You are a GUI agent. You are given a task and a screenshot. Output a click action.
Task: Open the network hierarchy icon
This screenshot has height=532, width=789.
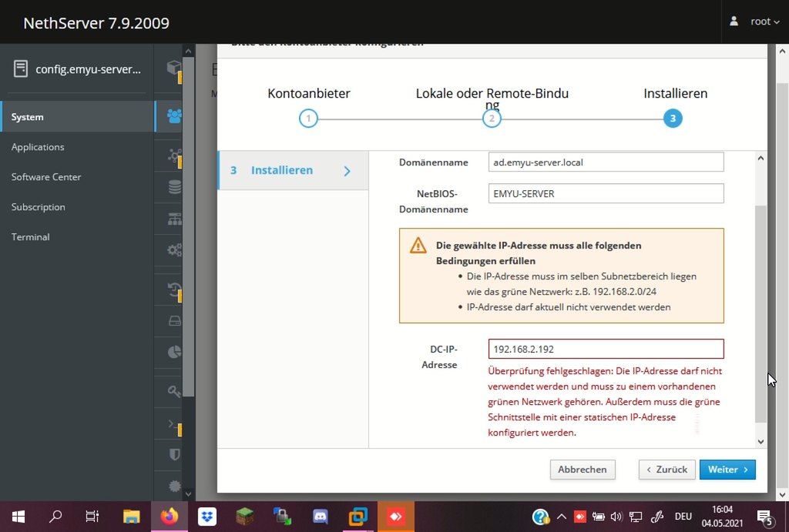(x=174, y=219)
